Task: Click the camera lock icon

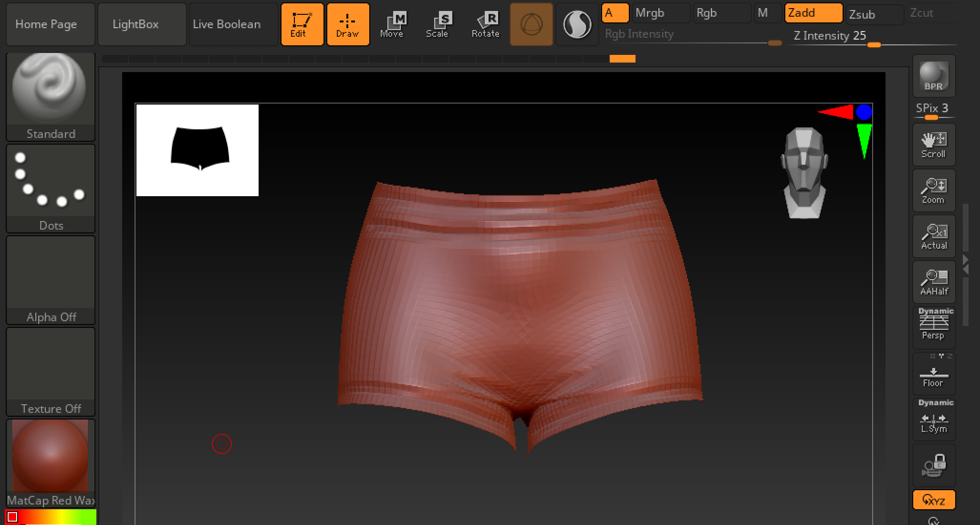Action: tap(934, 465)
